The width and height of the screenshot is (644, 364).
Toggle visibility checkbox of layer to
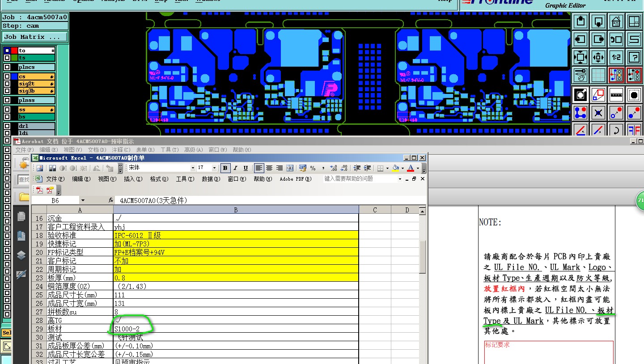tap(7, 51)
